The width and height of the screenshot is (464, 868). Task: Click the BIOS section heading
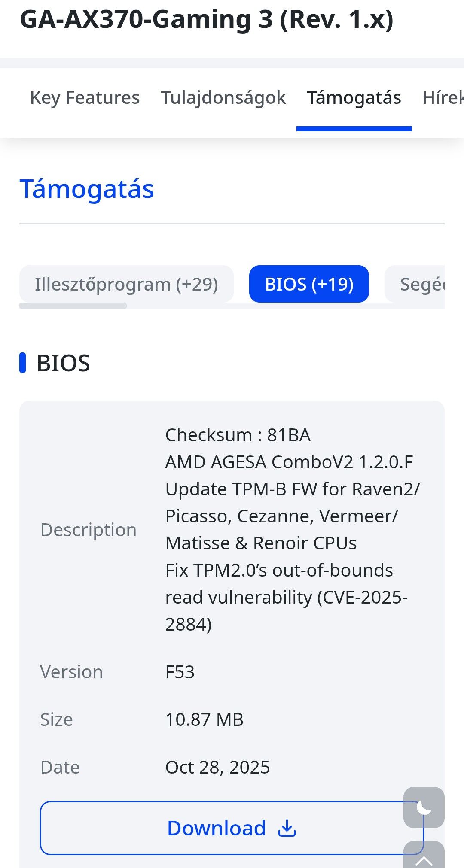[x=63, y=363]
